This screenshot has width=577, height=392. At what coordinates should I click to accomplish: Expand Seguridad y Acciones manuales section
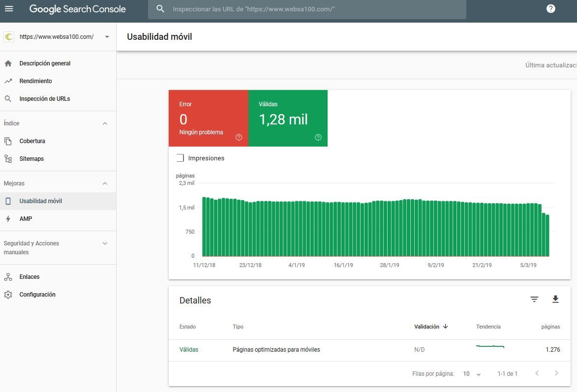pyautogui.click(x=104, y=243)
